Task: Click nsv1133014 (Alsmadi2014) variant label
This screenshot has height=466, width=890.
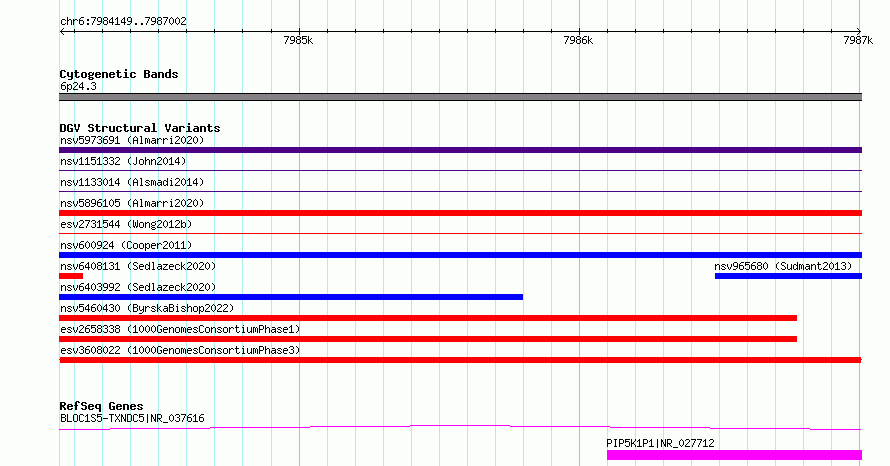Action: 132,182
